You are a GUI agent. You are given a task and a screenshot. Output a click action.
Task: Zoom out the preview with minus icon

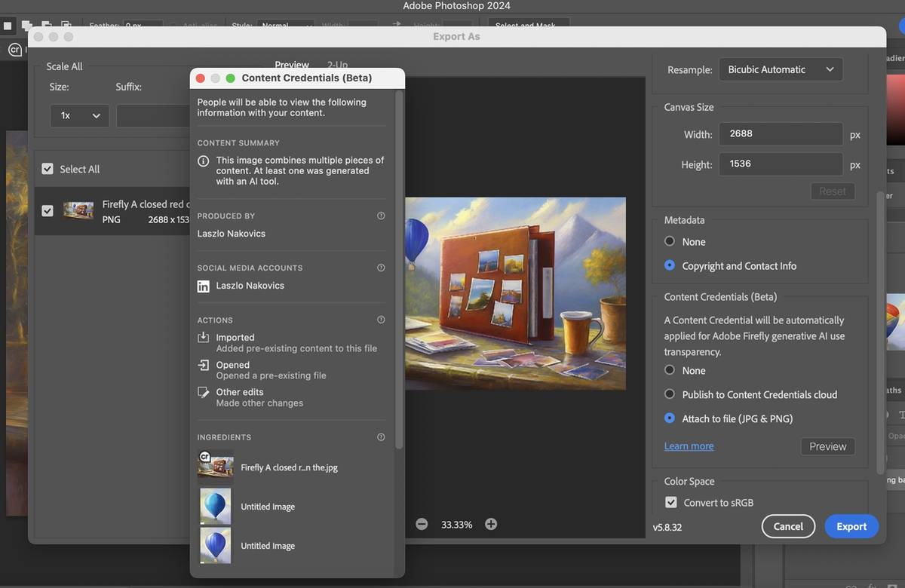(x=422, y=524)
